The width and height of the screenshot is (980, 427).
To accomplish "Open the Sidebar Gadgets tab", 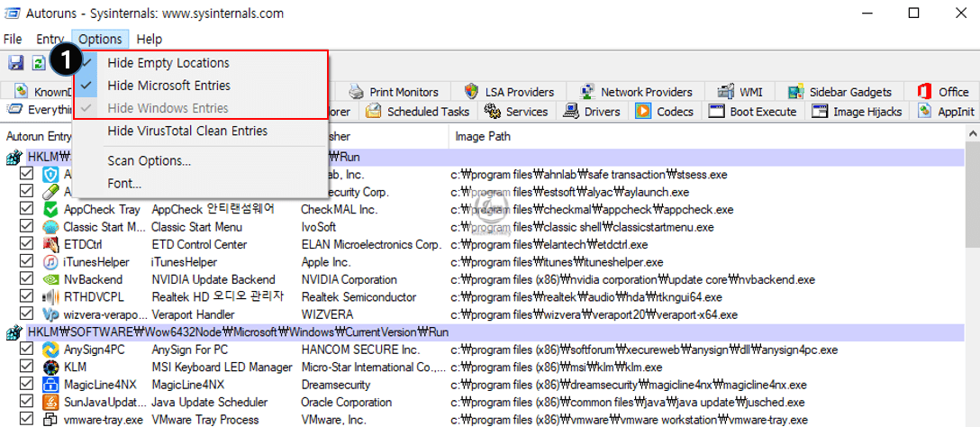I will coord(841,92).
